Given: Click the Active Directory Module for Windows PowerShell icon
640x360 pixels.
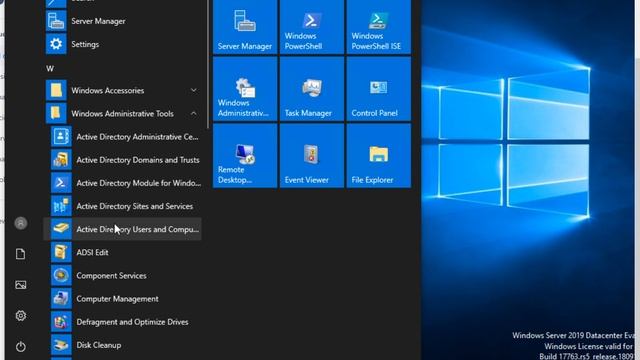Looking at the screenshot, I should click(x=61, y=183).
